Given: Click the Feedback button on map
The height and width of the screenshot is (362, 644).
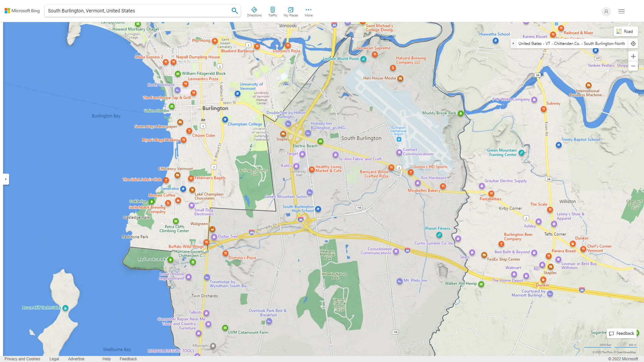Looking at the screenshot, I should click(622, 333).
